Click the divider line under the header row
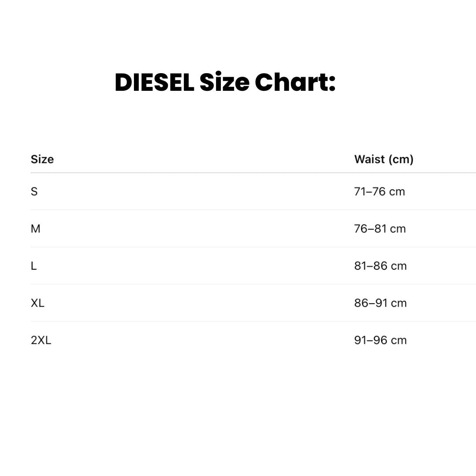Image resolution: width=476 pixels, height=476 pixels. click(238, 173)
